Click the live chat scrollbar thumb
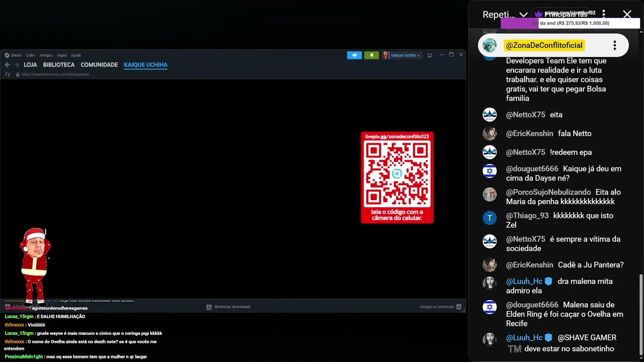Viewport: 644px width, 362px height. (640, 314)
